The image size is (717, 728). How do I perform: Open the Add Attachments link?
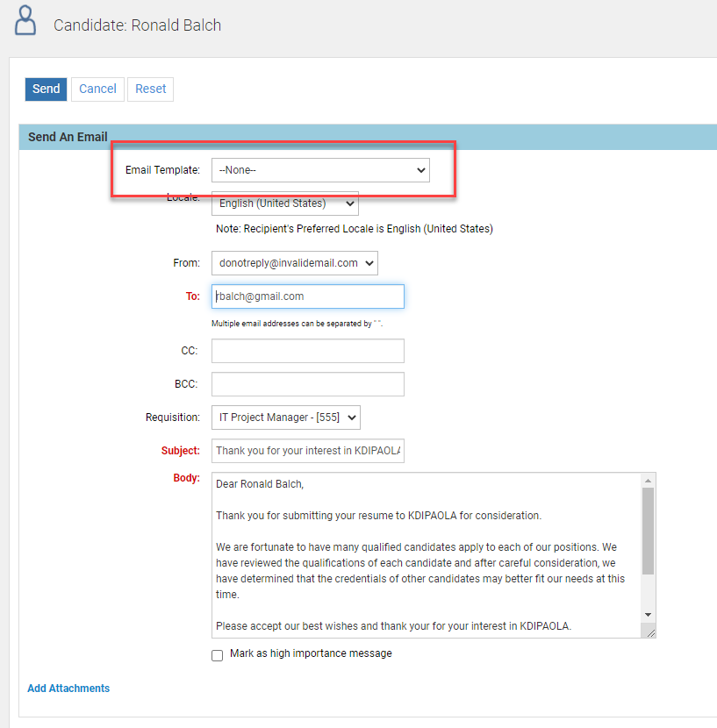click(x=68, y=689)
